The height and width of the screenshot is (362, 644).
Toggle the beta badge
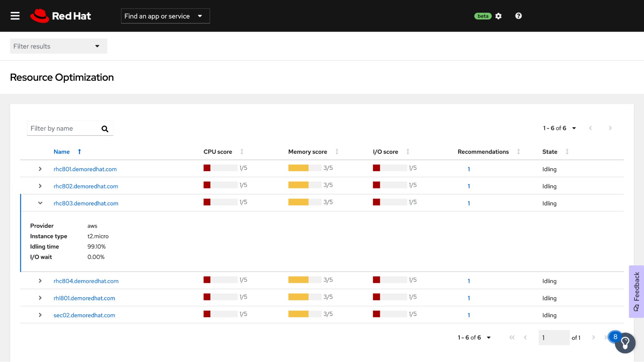pyautogui.click(x=483, y=16)
